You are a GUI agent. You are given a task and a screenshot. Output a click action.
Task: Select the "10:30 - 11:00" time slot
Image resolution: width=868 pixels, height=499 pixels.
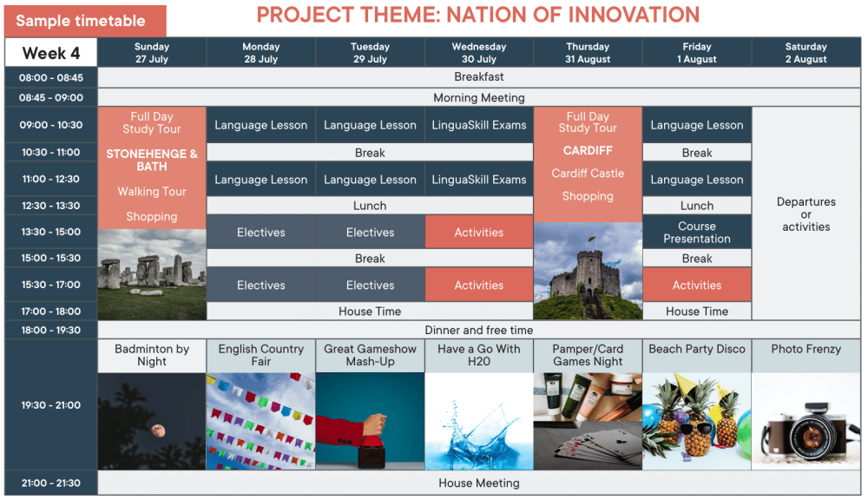pos(51,152)
